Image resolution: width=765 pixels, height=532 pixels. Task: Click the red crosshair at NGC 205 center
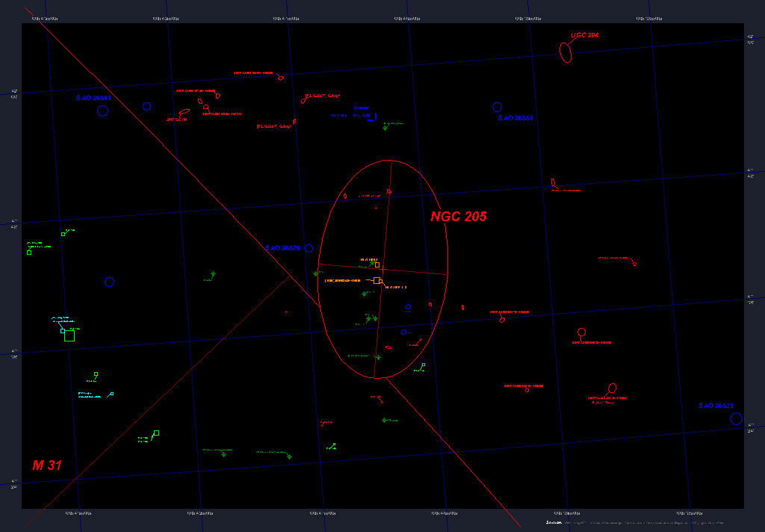[382, 270]
